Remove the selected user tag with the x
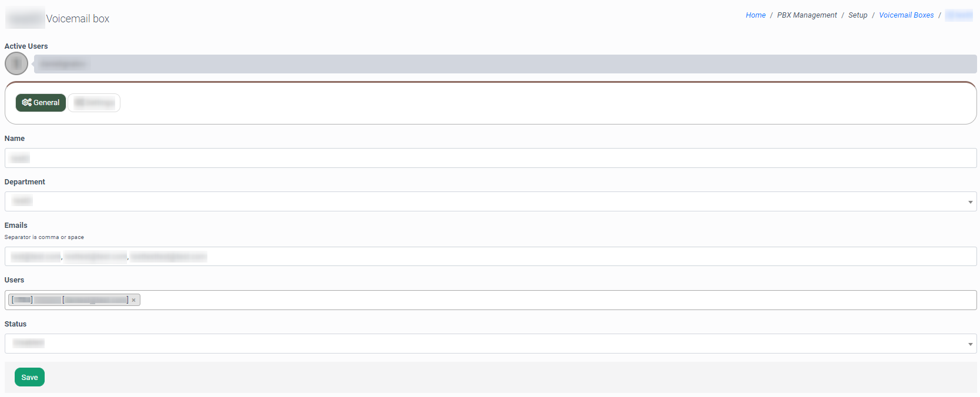980x397 pixels. click(134, 300)
